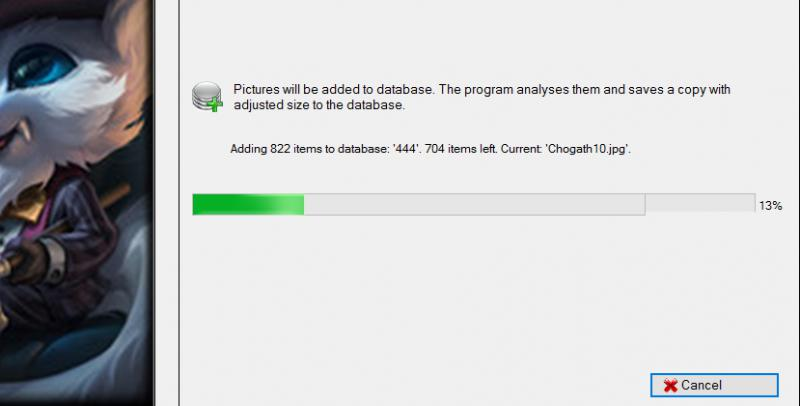Screen dimensions: 800x406
Task: Click the vertical divider beside the preview image
Action: (x=179, y=203)
